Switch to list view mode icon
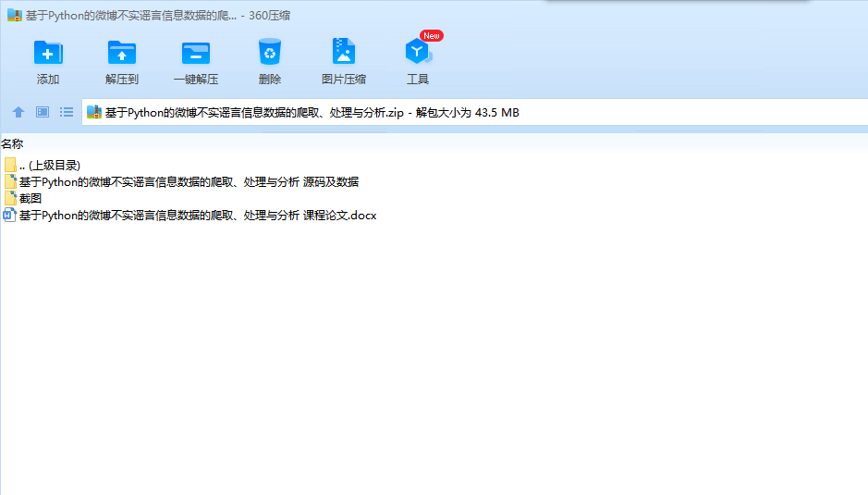This screenshot has height=495, width=868. pyautogui.click(x=67, y=112)
